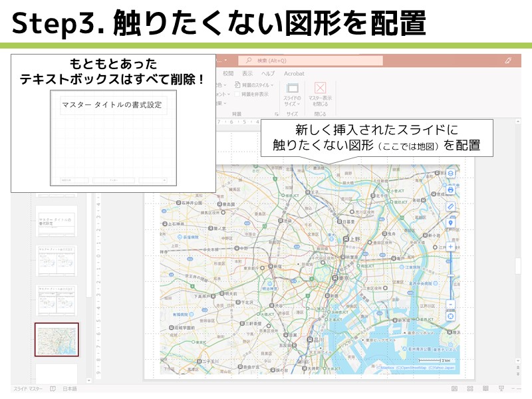Click the map location pin icon

450,223
